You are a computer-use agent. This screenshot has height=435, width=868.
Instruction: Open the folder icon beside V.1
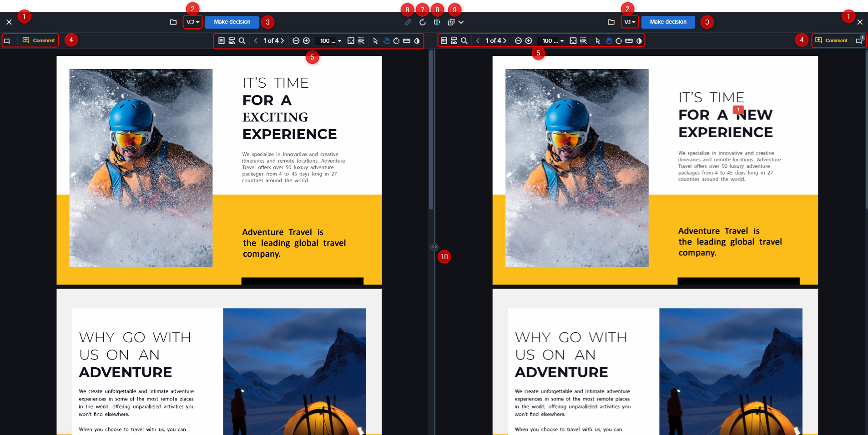[611, 22]
